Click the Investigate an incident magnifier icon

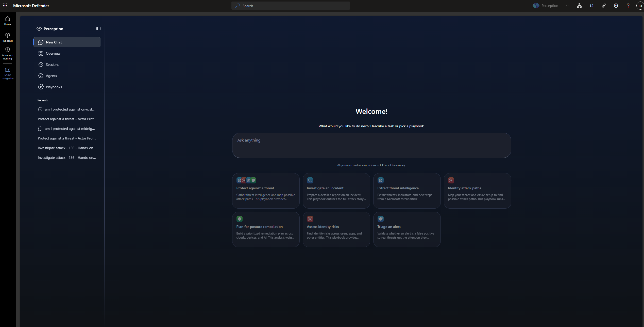coord(310,180)
